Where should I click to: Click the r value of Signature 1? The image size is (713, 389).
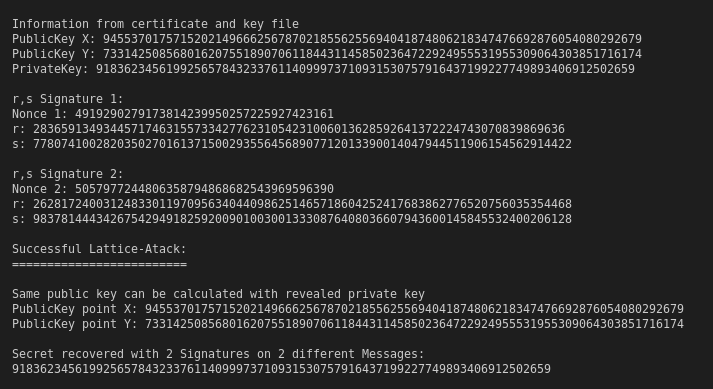[x=299, y=129]
